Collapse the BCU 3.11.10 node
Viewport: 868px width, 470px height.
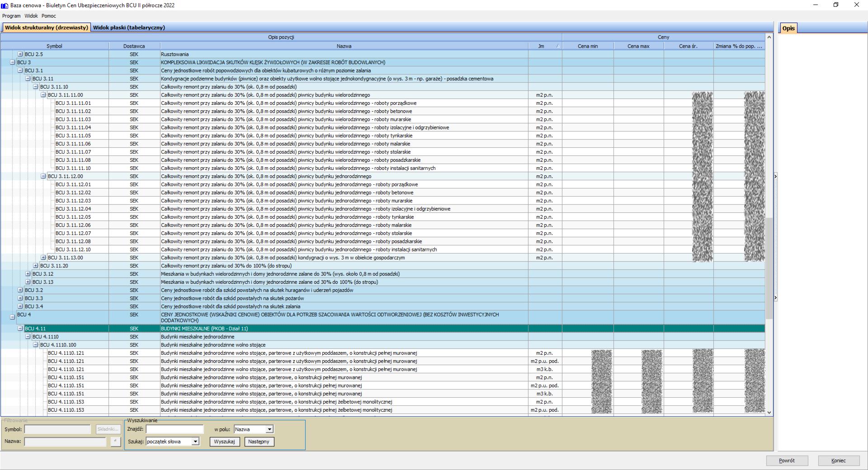point(36,87)
